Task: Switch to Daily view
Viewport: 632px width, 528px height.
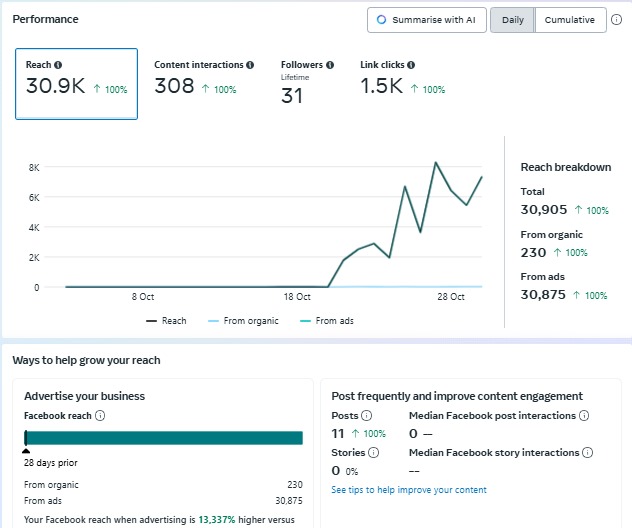Action: (512, 20)
